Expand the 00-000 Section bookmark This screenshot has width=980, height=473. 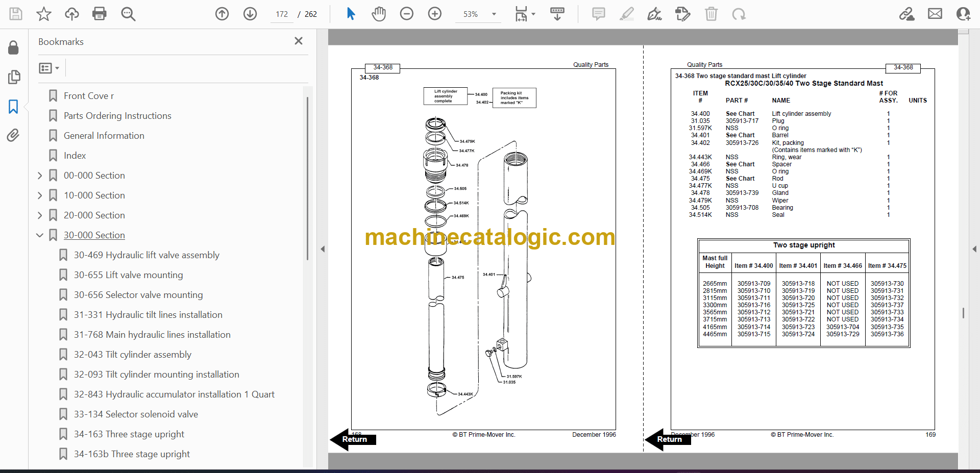pos(40,176)
